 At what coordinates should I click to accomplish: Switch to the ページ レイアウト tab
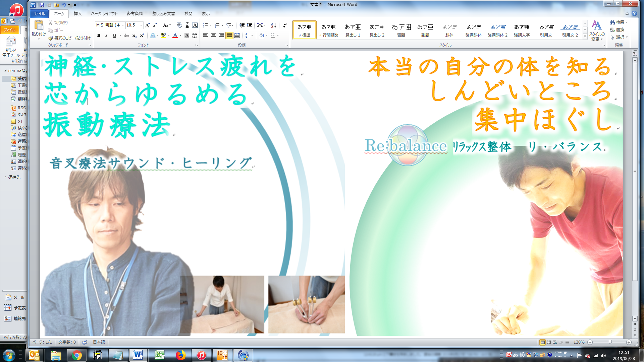tap(104, 14)
